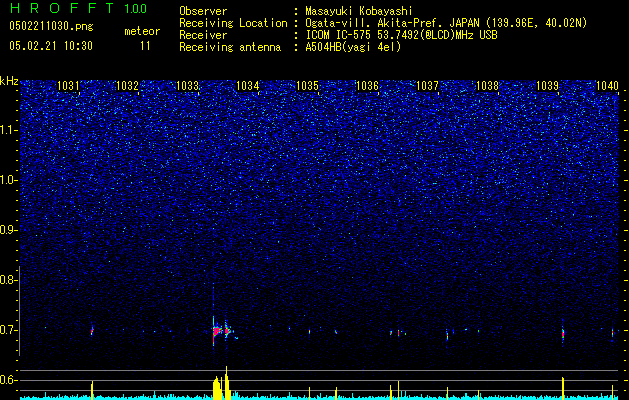Click the 1033 time axis marker
This screenshot has height=400, width=629.
tap(188, 86)
